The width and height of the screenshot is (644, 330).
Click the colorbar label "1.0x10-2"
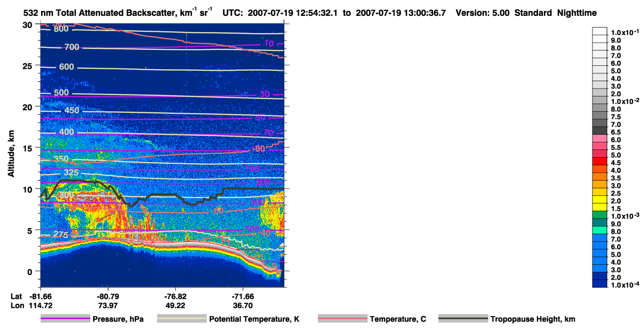[x=625, y=101]
